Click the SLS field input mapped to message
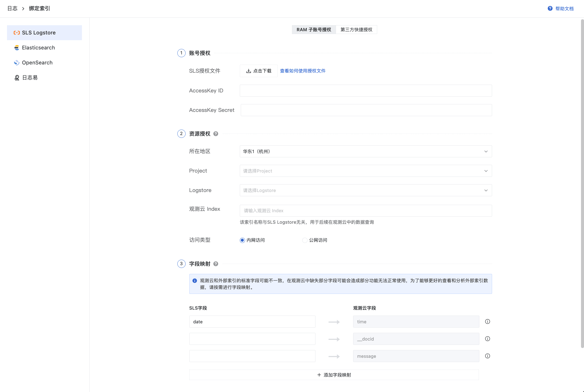Viewport: 584px width, 392px height. 252,356
